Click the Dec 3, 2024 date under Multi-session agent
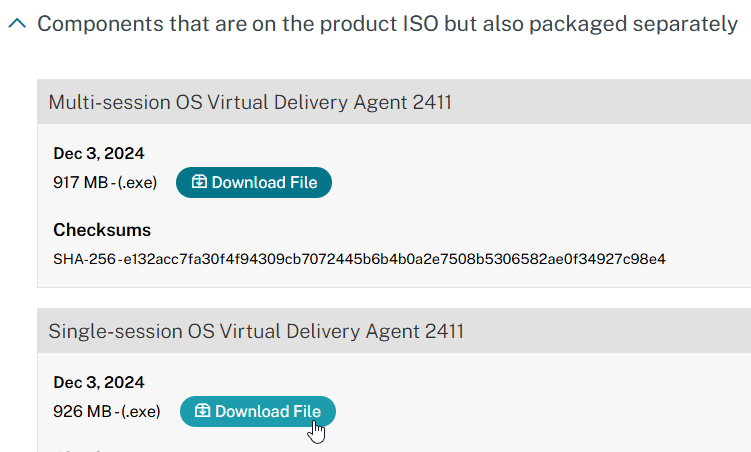Screen dimensions: 751x452 point(99,153)
